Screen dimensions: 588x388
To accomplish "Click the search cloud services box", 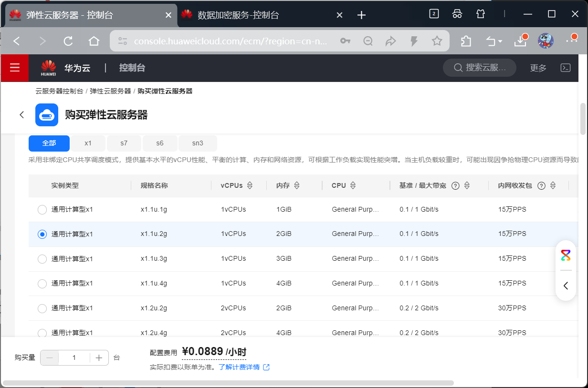I will coord(480,68).
